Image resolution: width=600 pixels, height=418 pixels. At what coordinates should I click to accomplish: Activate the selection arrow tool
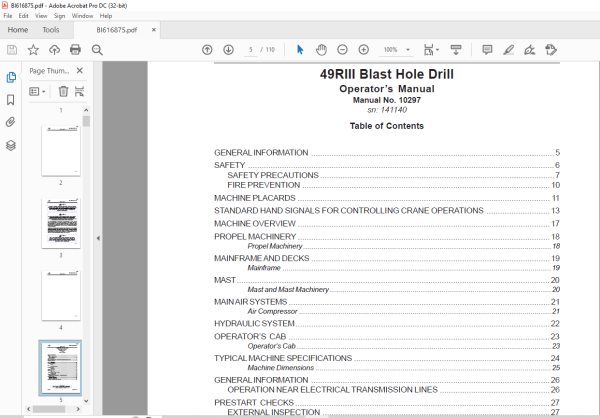(300, 50)
